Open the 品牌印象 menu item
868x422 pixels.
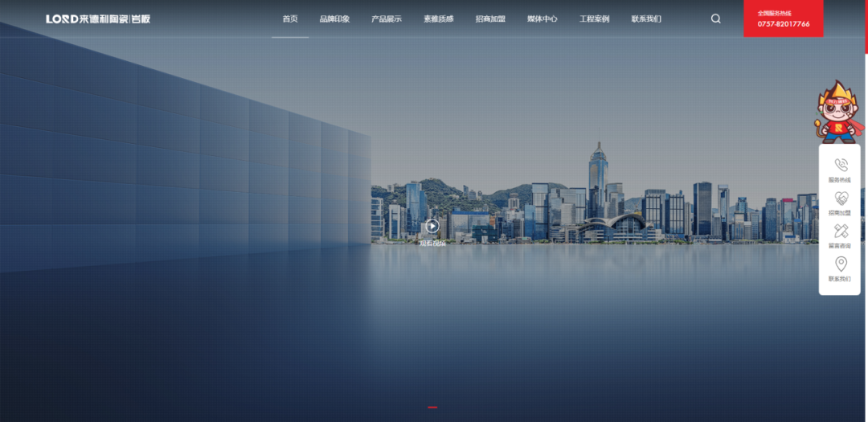tap(334, 18)
